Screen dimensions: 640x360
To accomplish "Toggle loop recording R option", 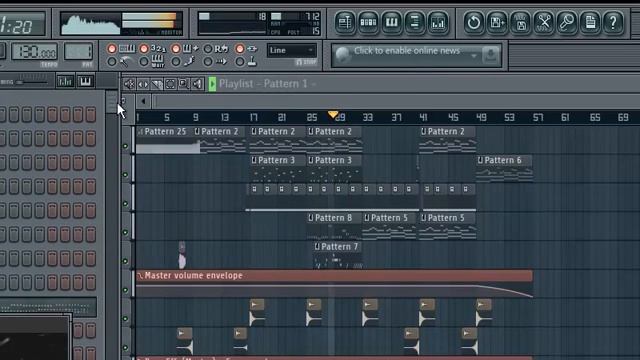I will point(216,49).
